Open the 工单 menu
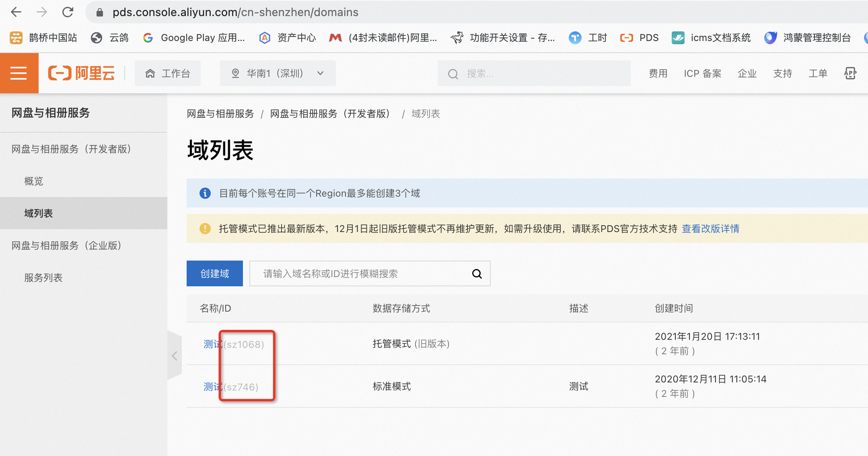The height and width of the screenshot is (456, 868). click(818, 74)
